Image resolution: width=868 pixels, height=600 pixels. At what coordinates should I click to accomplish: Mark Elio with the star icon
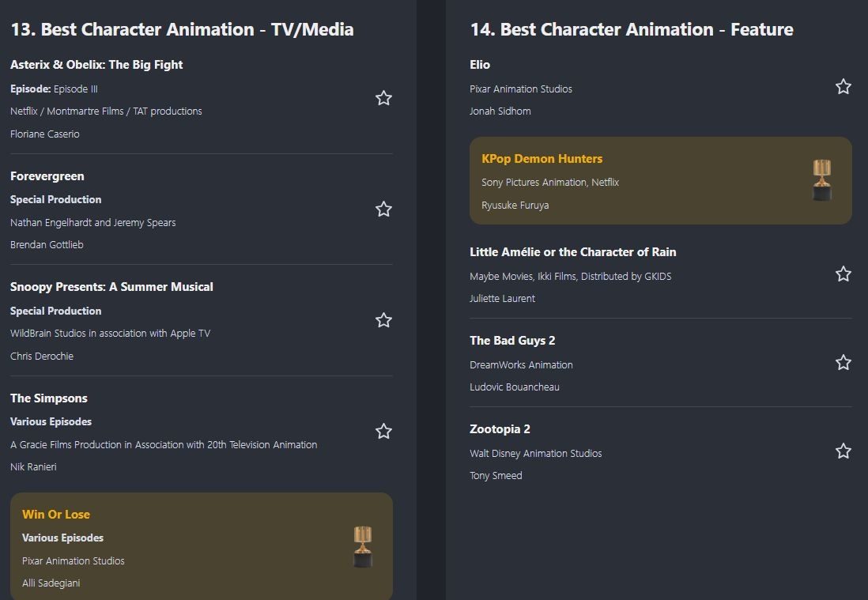(843, 87)
